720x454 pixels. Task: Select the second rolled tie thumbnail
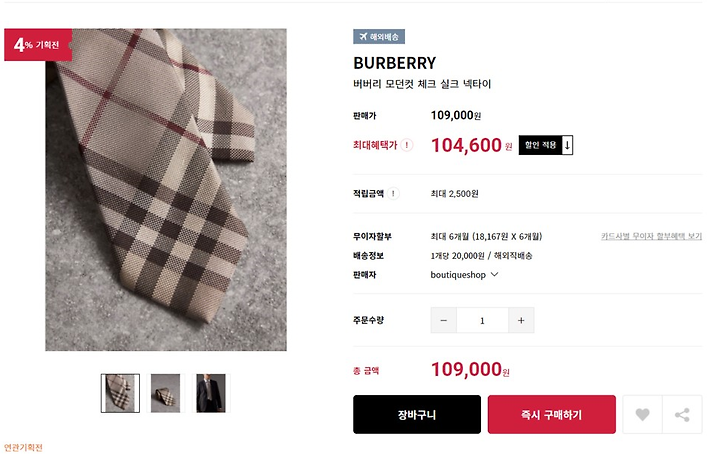click(165, 393)
